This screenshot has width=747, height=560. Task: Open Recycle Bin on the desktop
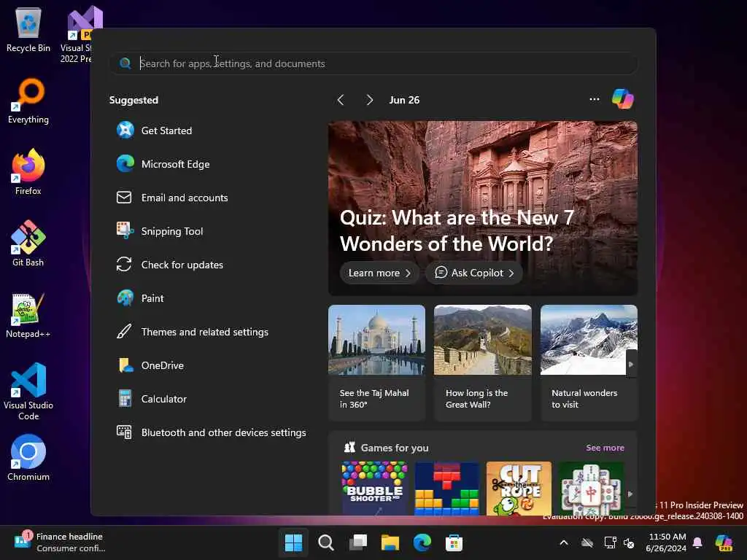pyautogui.click(x=28, y=29)
